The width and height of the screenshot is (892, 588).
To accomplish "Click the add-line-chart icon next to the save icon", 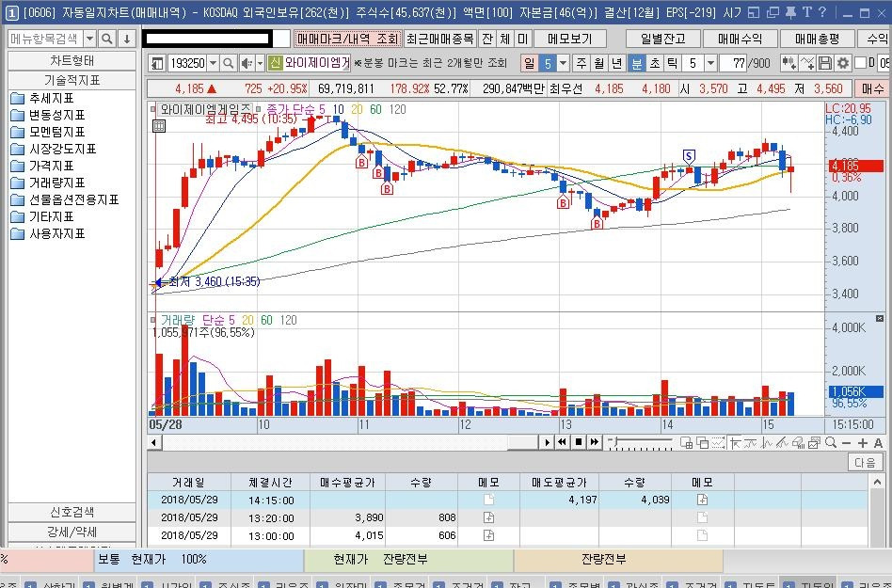I will 807,63.
